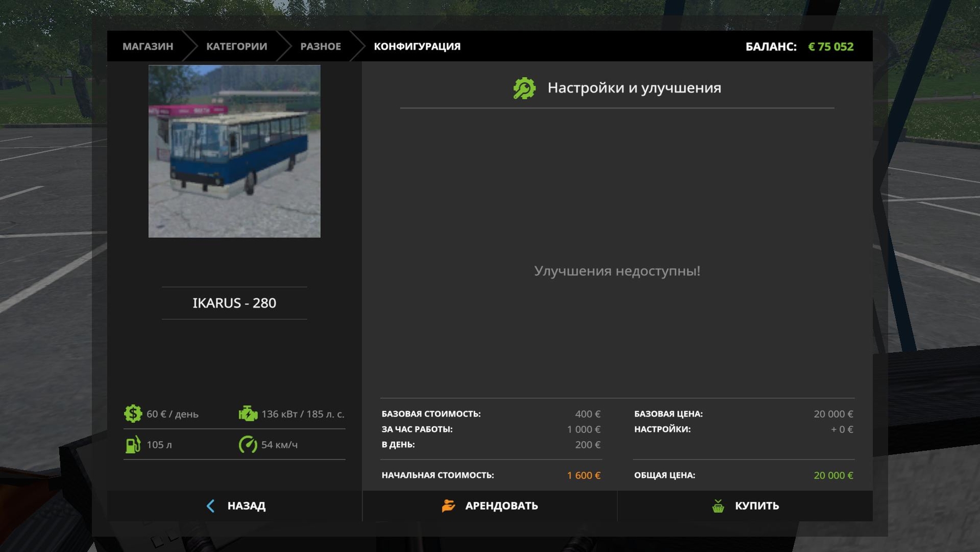Click the green shopping basket icon
Image resolution: width=980 pixels, height=552 pixels.
718,506
